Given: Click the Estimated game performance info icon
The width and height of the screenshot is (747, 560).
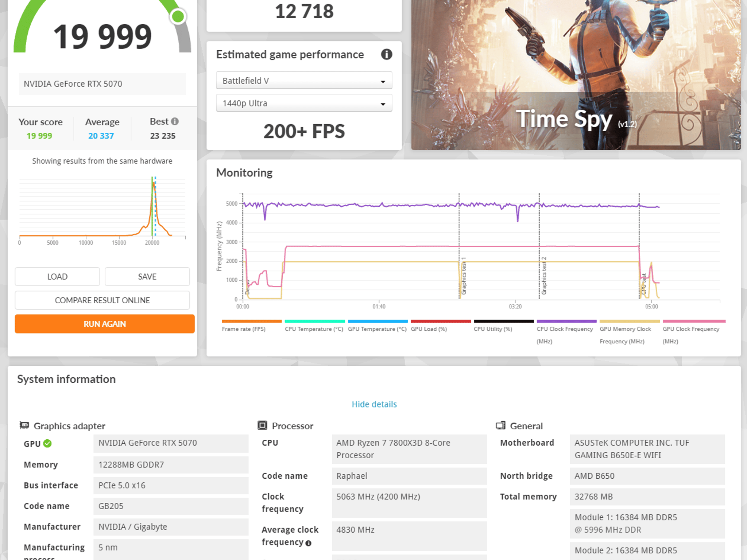Looking at the screenshot, I should pos(386,54).
